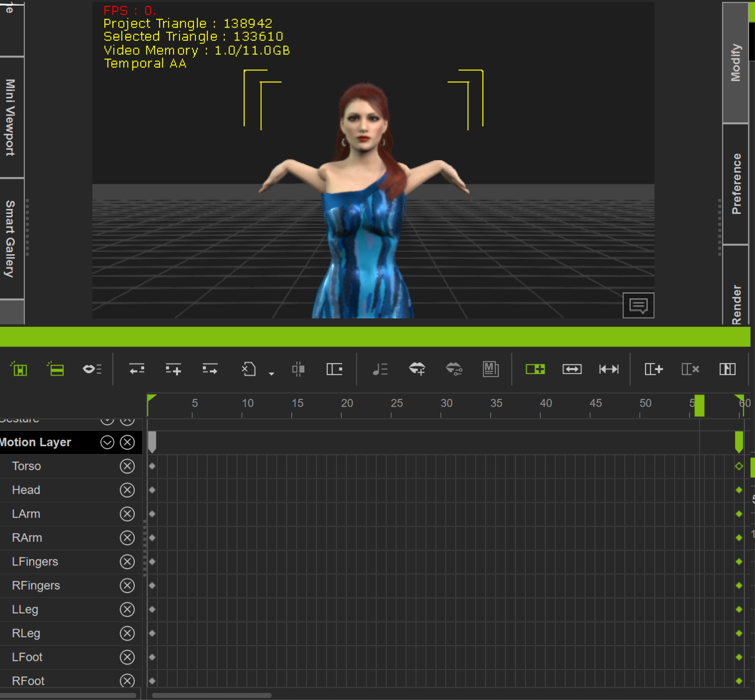755x700 pixels.
Task: Select the Torso end keyframe diamond outline
Action: tap(739, 466)
